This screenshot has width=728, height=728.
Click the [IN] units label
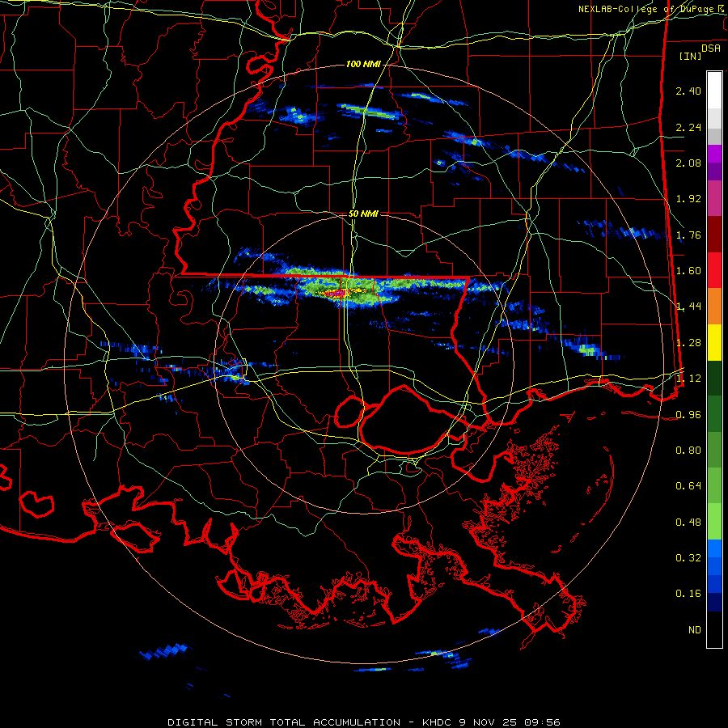(690, 56)
